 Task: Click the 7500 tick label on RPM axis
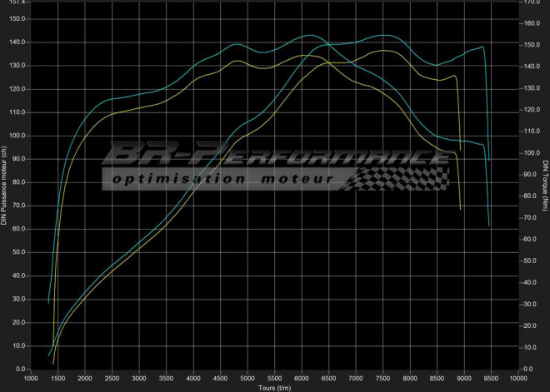click(x=382, y=378)
